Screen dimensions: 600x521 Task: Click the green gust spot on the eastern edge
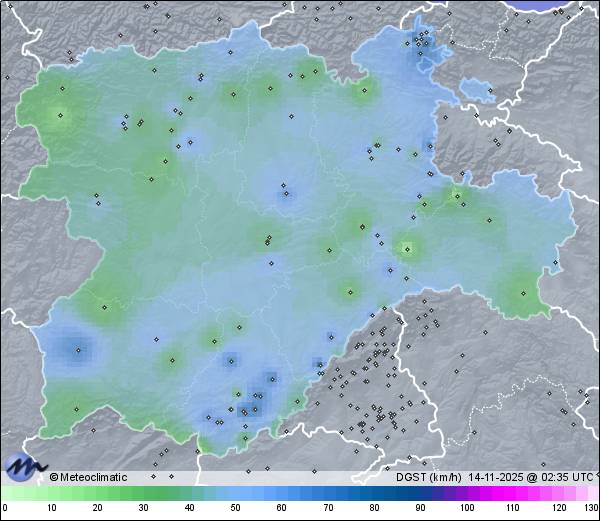(523, 293)
